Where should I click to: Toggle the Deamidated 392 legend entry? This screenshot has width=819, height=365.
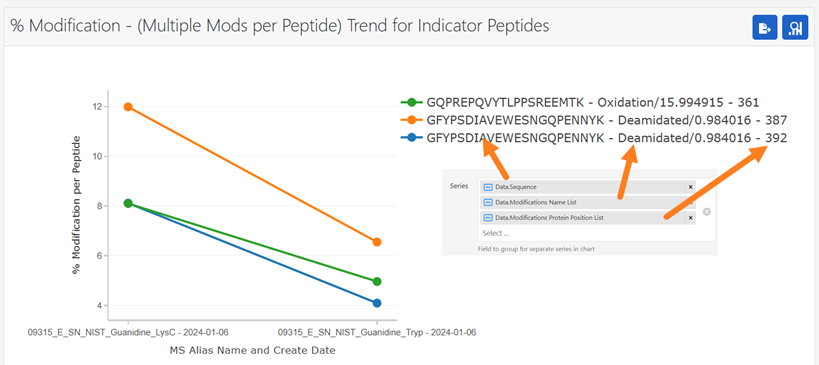coord(594,138)
